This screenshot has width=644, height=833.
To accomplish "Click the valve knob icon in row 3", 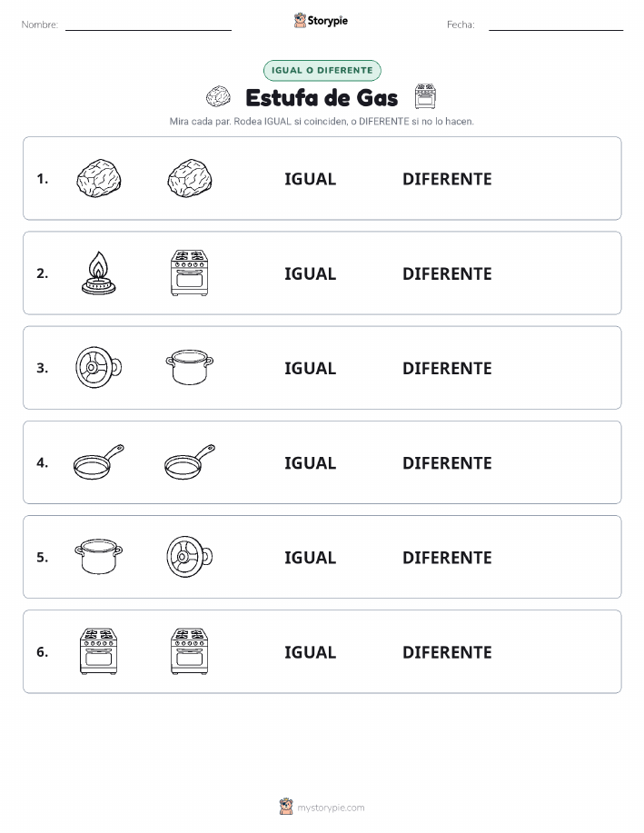I will point(99,367).
